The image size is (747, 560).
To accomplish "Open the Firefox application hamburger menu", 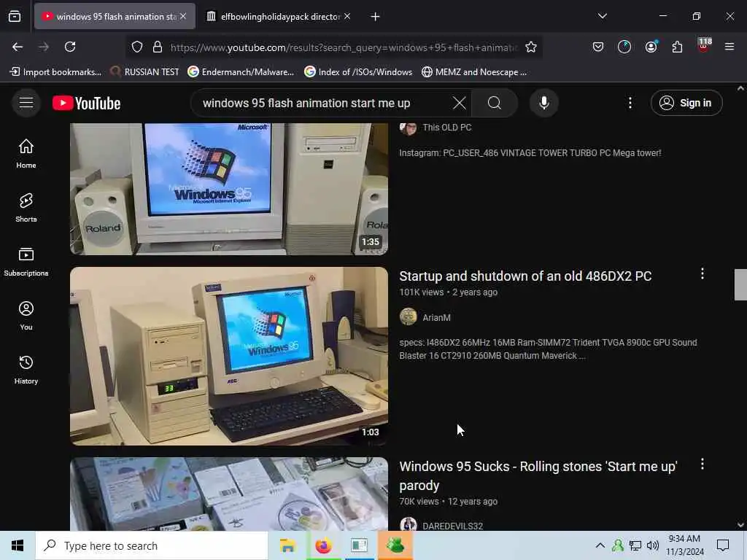I will coord(729,47).
